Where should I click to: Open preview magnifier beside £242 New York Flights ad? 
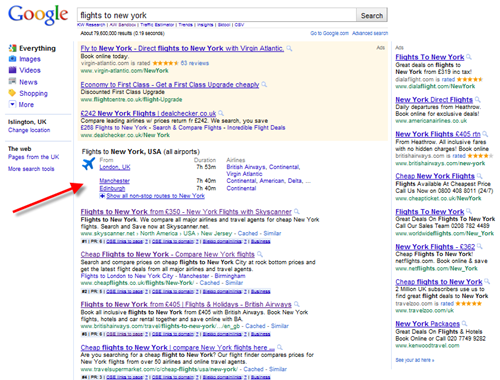click(221, 113)
